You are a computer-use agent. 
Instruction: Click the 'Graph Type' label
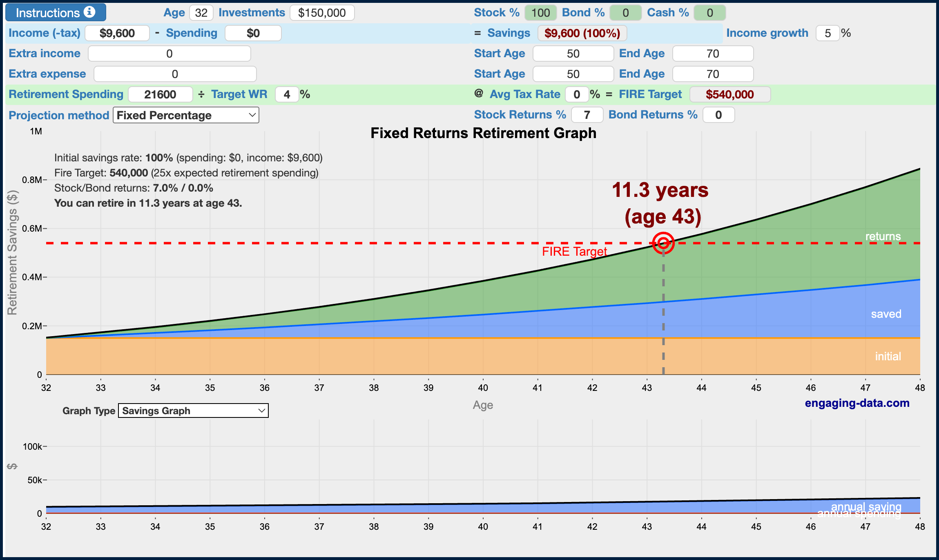[x=89, y=411]
